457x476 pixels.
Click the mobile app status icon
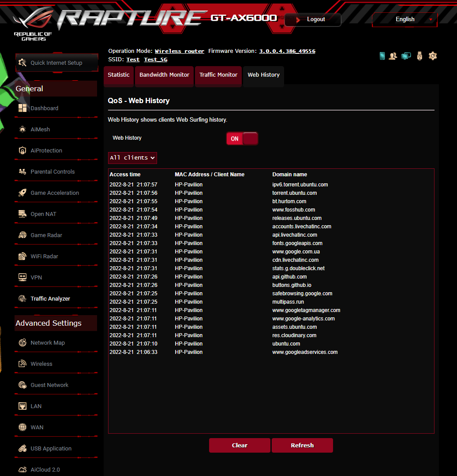click(382, 56)
